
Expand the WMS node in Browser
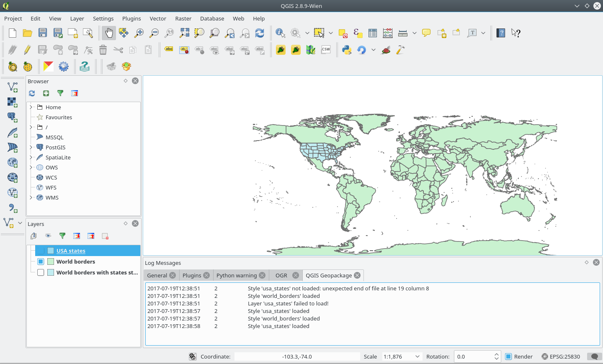coord(31,197)
